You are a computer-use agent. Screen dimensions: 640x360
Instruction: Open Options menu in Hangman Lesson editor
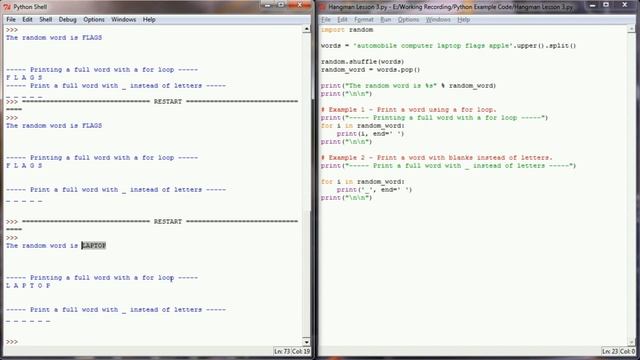(x=409, y=20)
